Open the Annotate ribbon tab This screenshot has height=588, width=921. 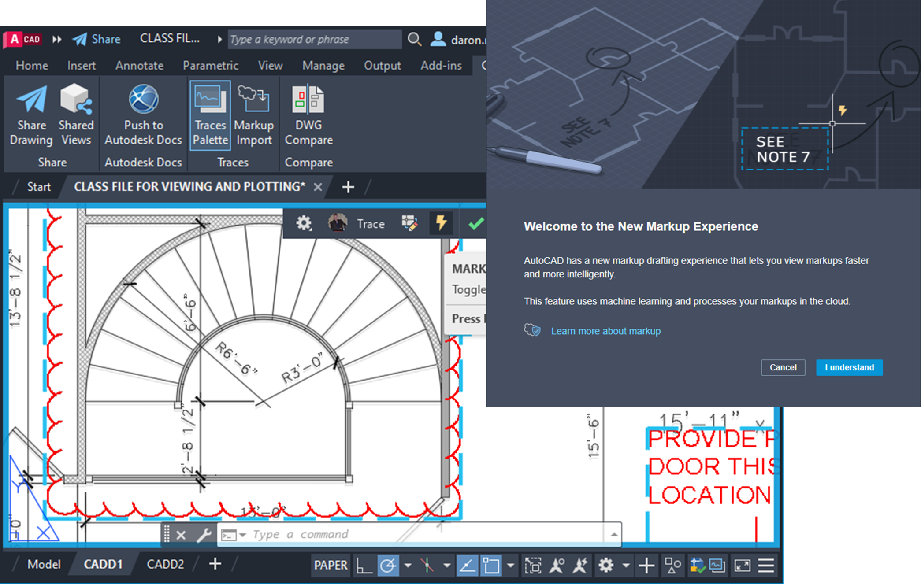pyautogui.click(x=139, y=66)
